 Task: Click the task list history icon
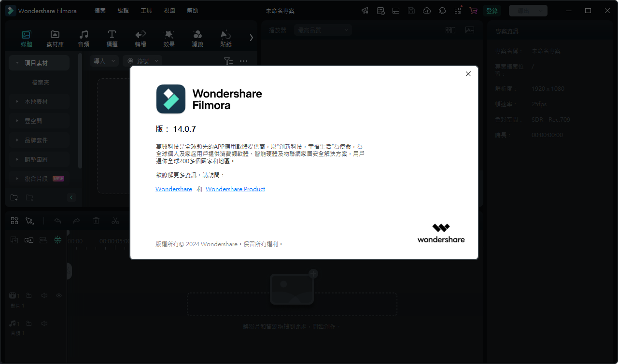click(x=381, y=11)
